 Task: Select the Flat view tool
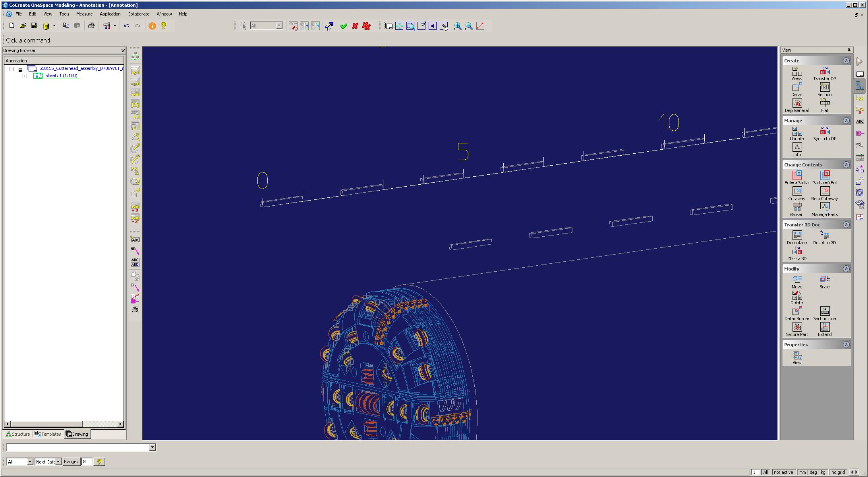[825, 106]
